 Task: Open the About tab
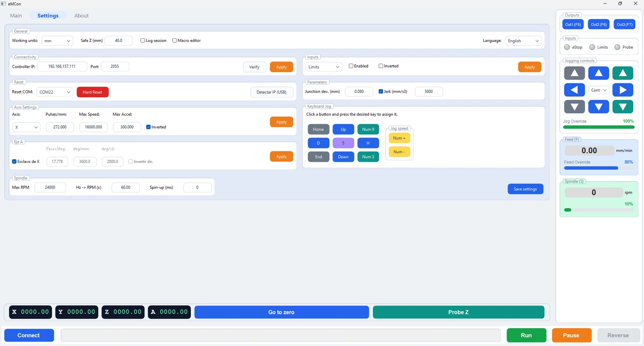coord(81,16)
